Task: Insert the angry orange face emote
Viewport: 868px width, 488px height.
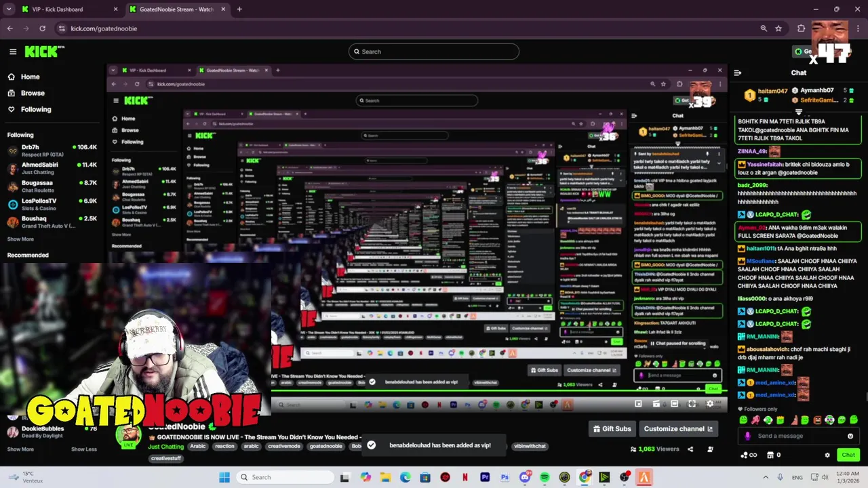Action: (817, 420)
